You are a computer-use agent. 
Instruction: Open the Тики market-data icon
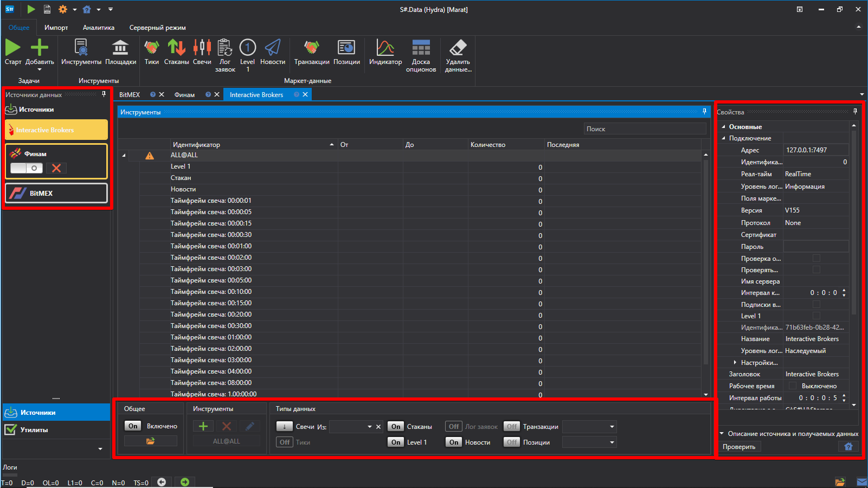[x=152, y=52]
